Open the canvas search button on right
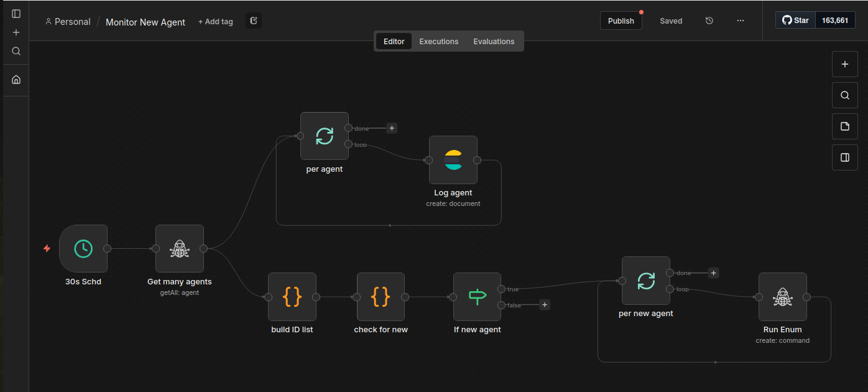 point(845,95)
